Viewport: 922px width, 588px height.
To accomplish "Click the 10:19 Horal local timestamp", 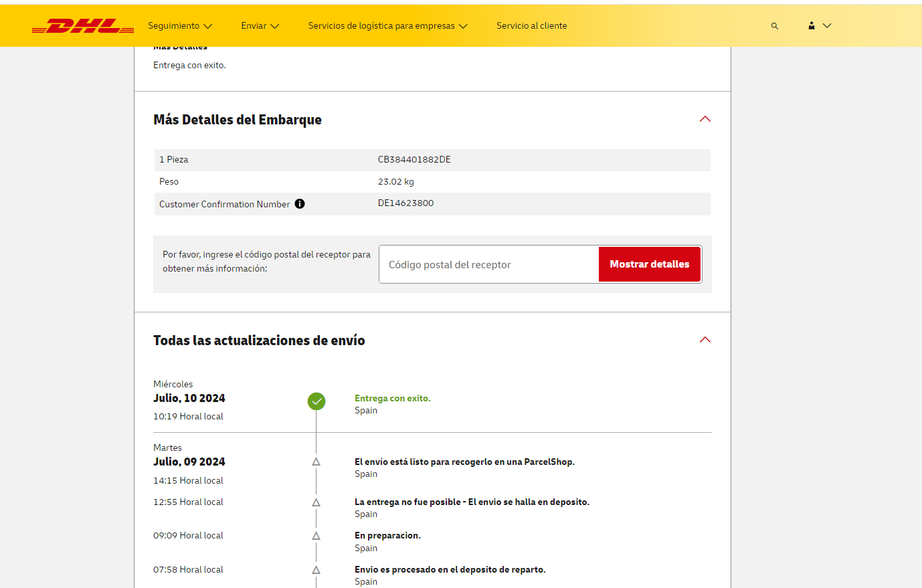I will [188, 417].
